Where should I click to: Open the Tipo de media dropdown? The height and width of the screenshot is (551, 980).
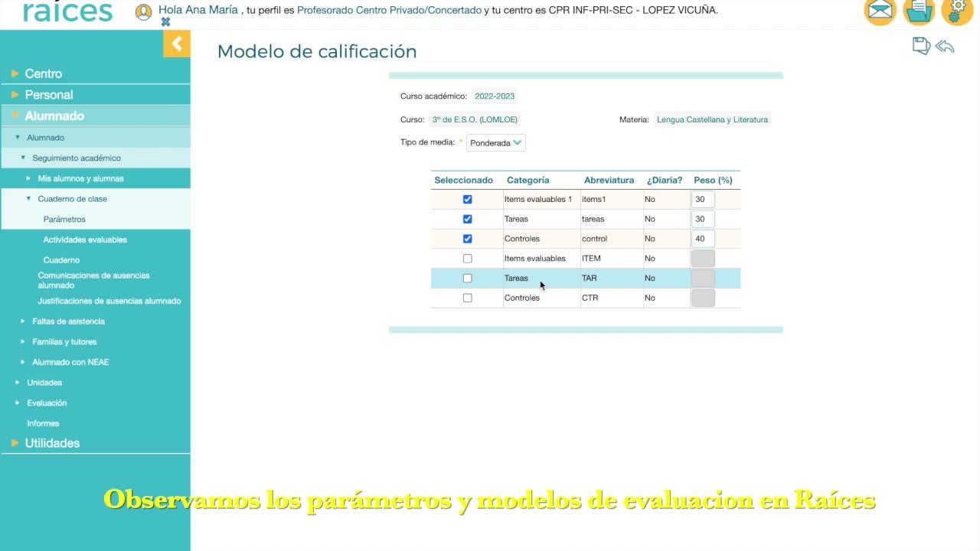point(496,143)
